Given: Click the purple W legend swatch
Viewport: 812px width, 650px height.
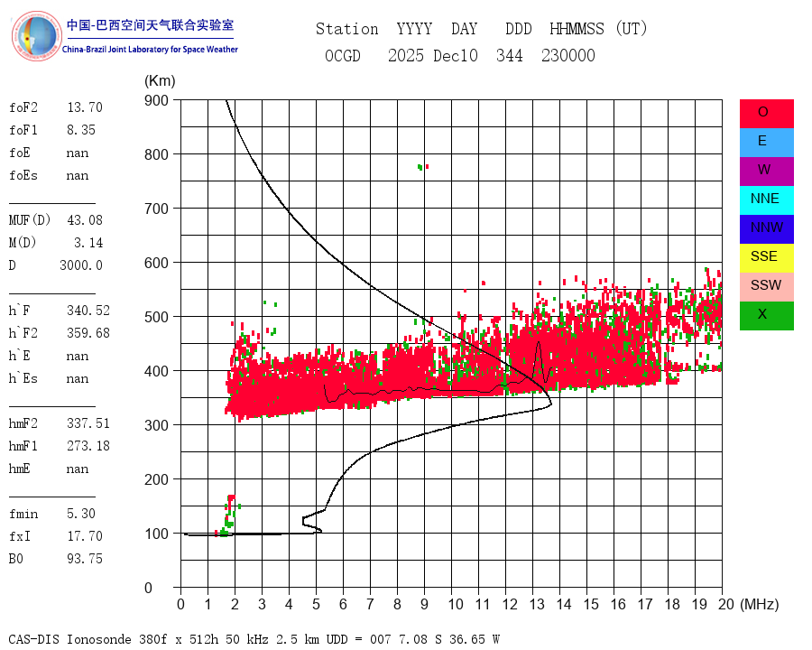Looking at the screenshot, I should (766, 171).
